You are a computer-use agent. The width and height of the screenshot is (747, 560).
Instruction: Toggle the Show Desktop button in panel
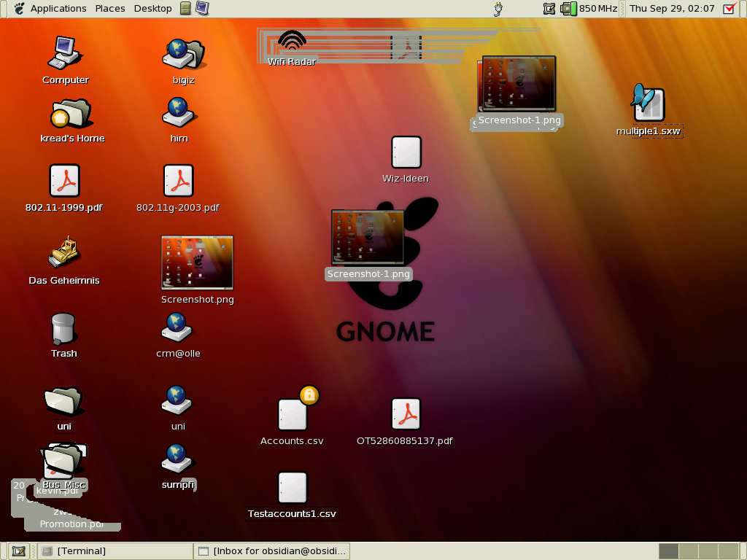[18, 551]
